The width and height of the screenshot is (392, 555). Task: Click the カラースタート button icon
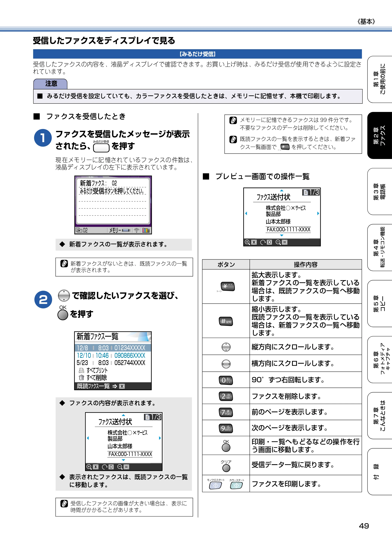pos(236,485)
